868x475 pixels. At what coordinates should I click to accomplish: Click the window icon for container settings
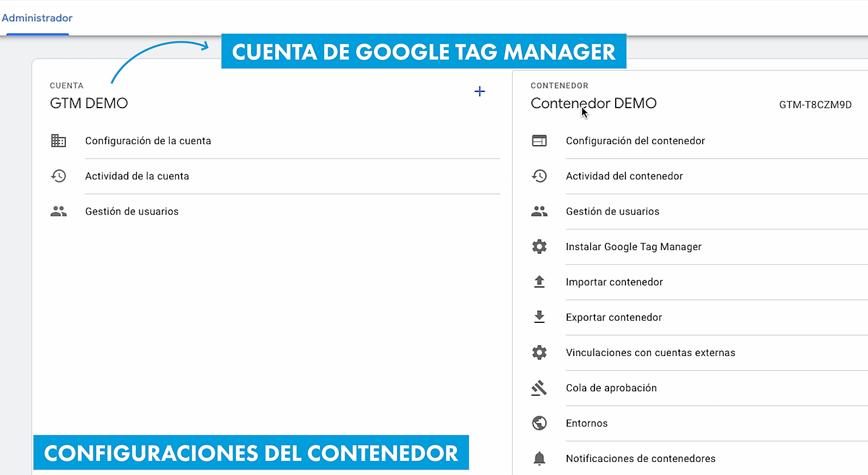tap(539, 141)
